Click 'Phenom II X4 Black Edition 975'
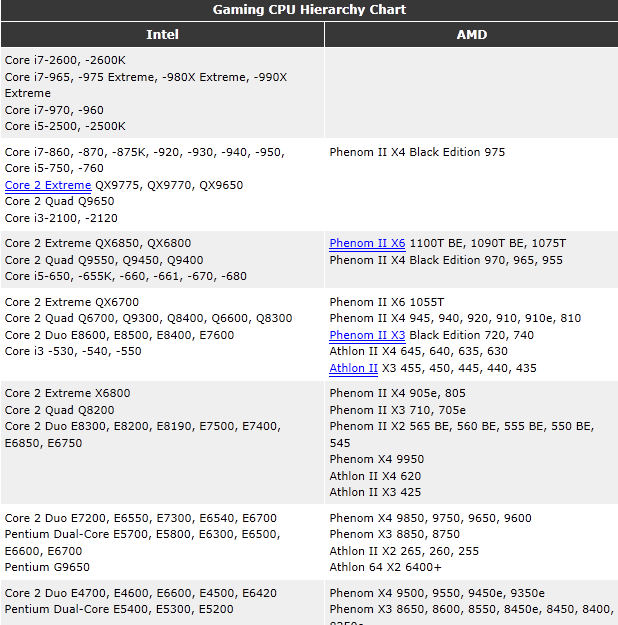 (417, 152)
